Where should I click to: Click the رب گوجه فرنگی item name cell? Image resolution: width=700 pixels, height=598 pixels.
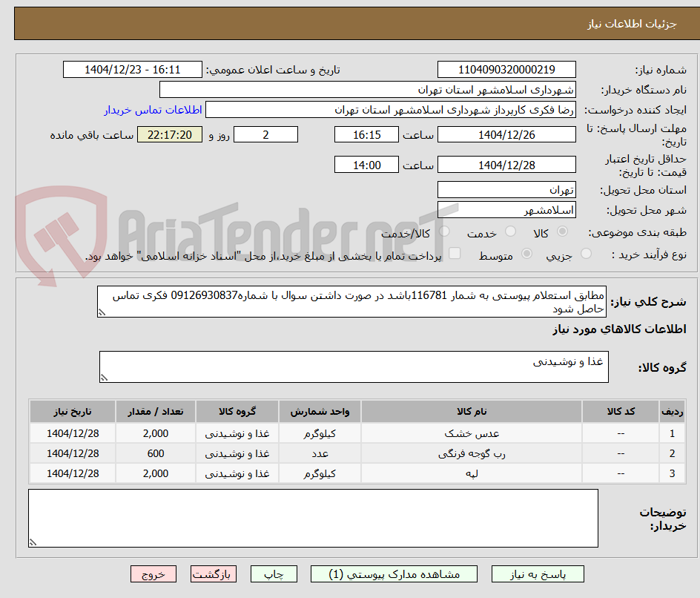(472, 453)
